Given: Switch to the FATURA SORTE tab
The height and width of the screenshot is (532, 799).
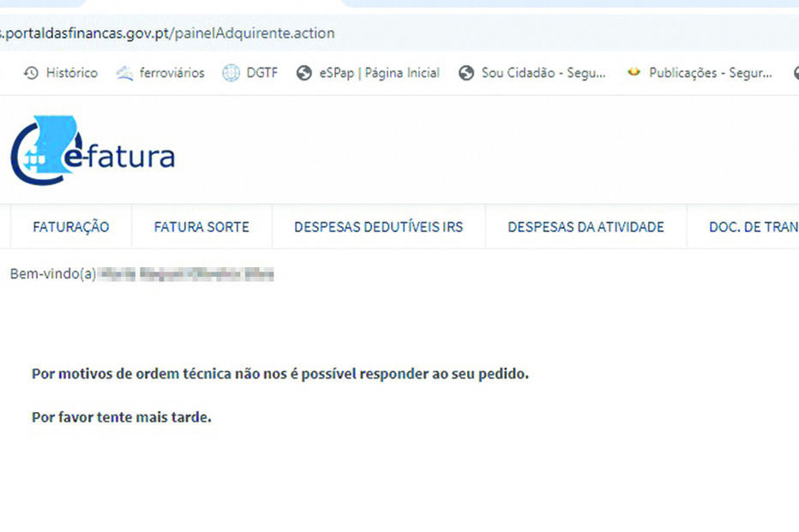Looking at the screenshot, I should click(201, 227).
